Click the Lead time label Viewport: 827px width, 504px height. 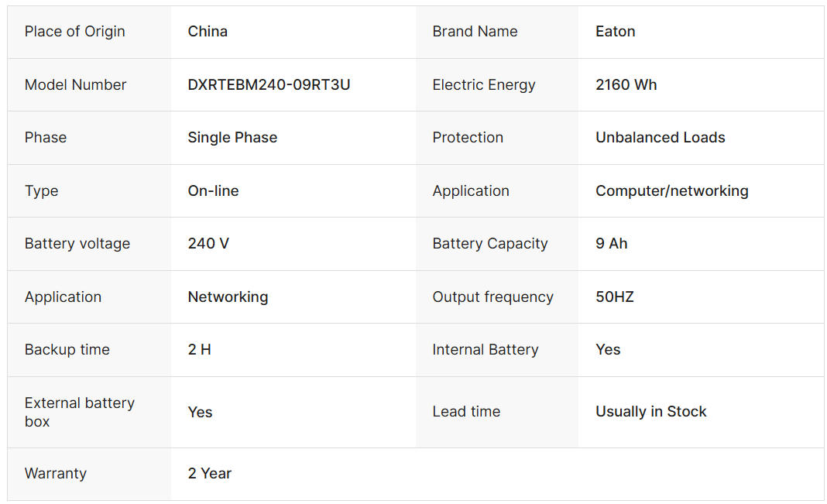tap(466, 412)
